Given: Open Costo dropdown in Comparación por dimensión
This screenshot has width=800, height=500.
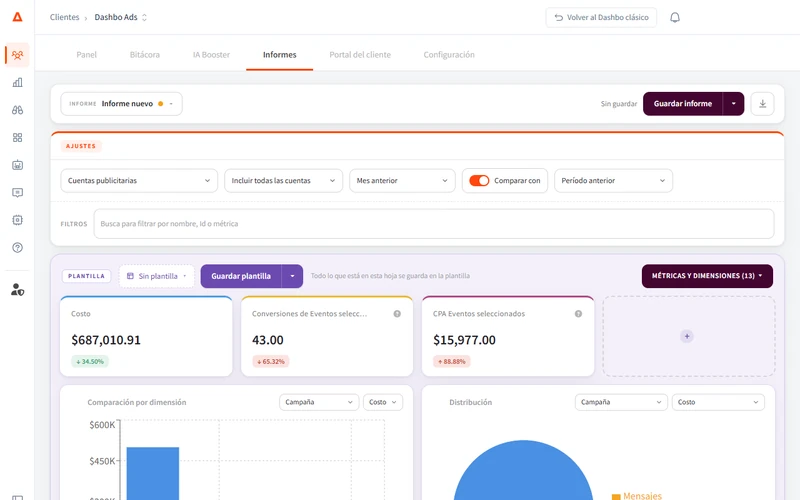Looking at the screenshot, I should 383,402.
